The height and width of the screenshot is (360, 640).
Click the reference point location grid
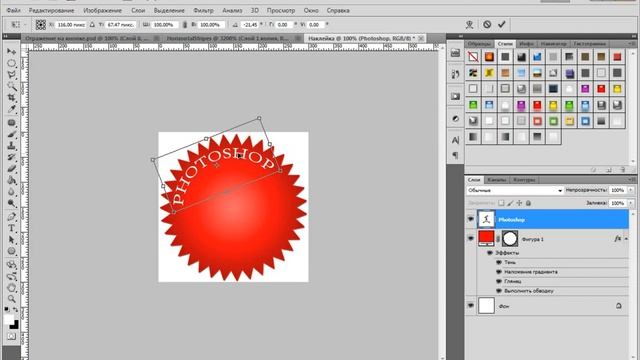point(40,24)
